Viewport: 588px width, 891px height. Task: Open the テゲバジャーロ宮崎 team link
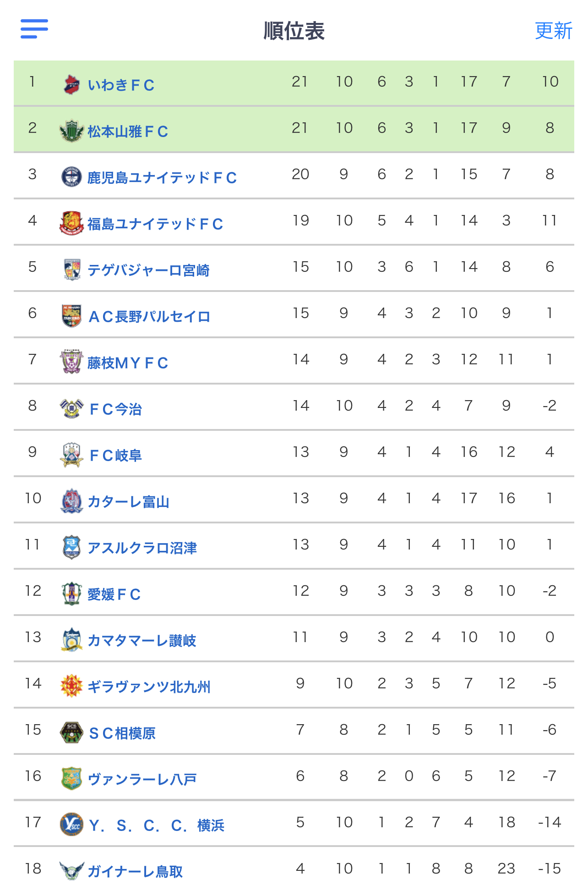tap(148, 270)
